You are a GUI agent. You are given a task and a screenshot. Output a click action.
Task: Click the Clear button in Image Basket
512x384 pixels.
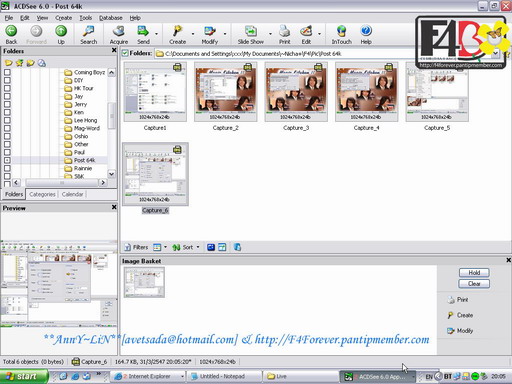[x=474, y=284]
